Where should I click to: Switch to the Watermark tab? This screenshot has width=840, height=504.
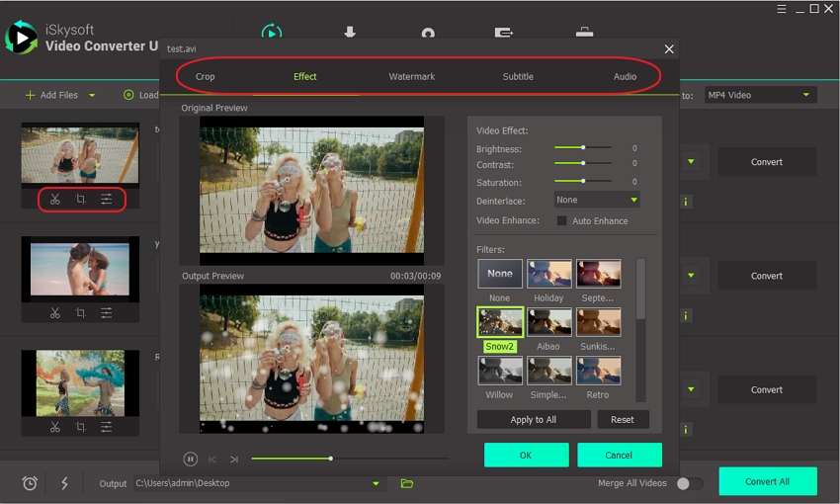(x=410, y=76)
